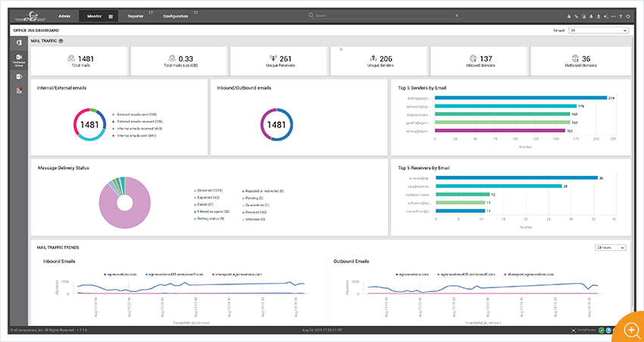Open the 24 hours timeline dropdown
The height and width of the screenshot is (342, 644).
tap(611, 247)
